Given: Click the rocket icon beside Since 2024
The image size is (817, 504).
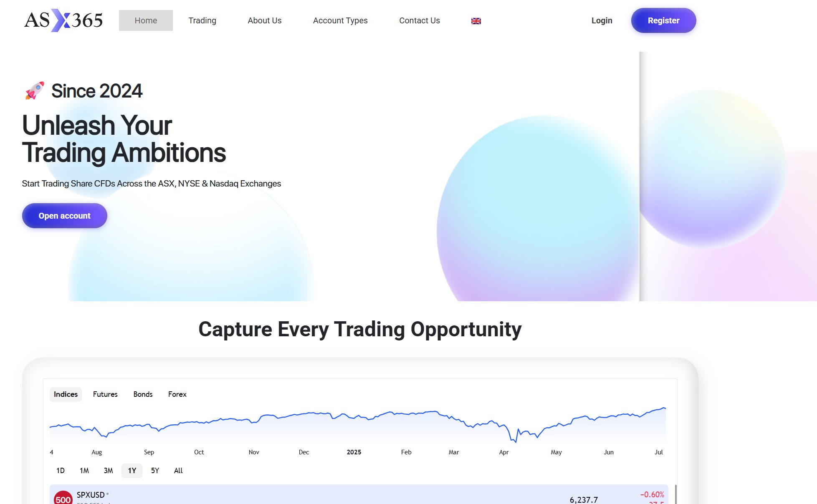Looking at the screenshot, I should click(x=35, y=91).
